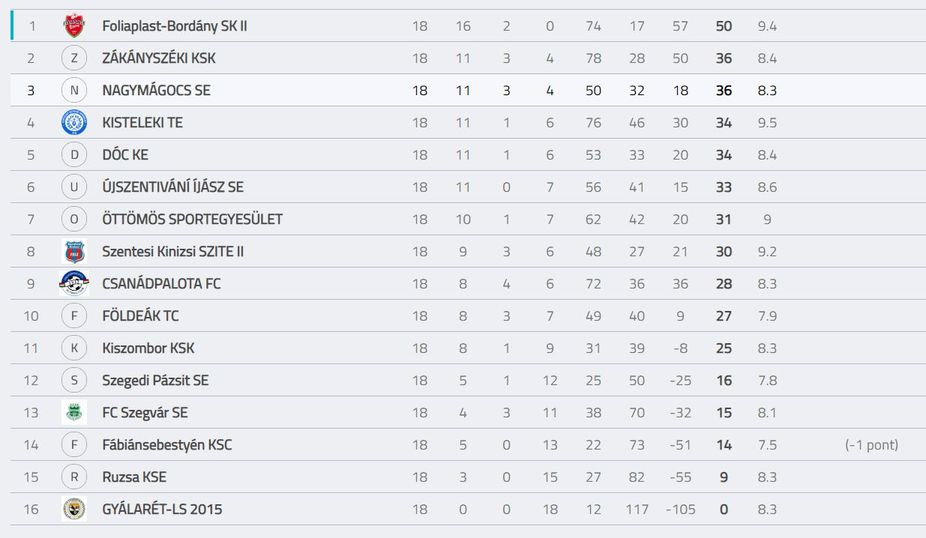Image resolution: width=926 pixels, height=538 pixels.
Task: Select GYÁLARÉT-LS 2015 goal difference -105
Action: (680, 509)
